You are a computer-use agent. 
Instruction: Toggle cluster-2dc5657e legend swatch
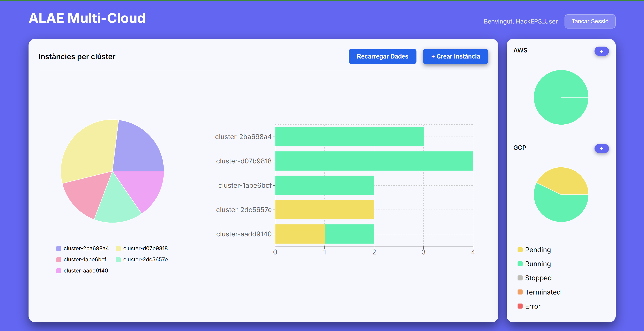coord(118,260)
